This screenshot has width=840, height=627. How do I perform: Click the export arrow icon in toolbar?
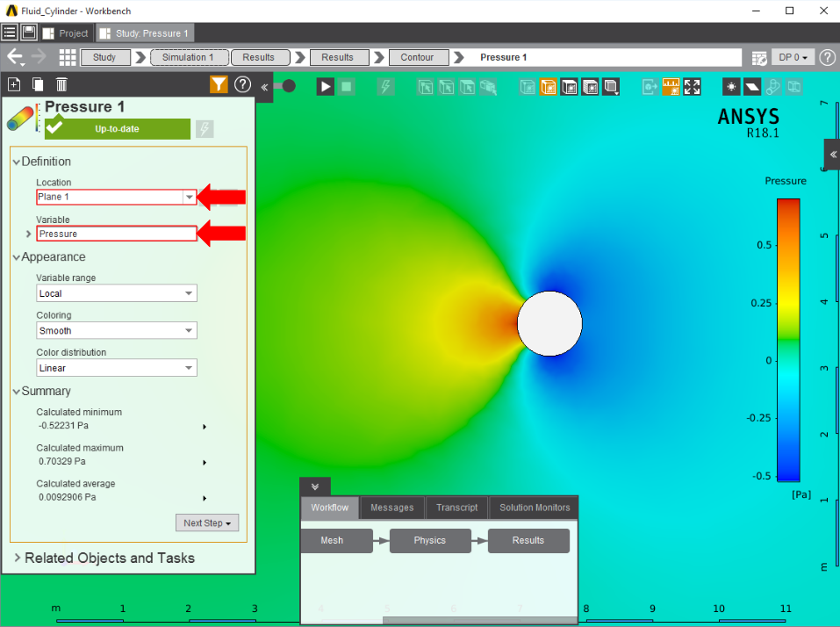pos(650,87)
